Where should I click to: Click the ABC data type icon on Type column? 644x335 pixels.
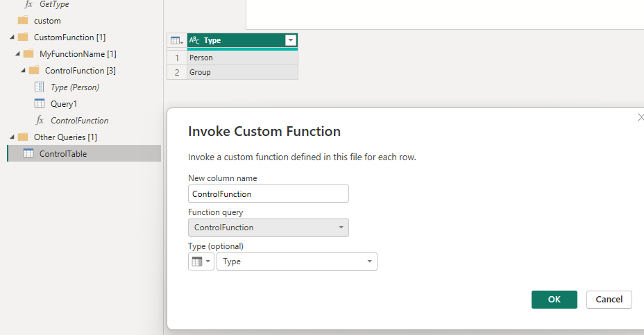point(194,41)
